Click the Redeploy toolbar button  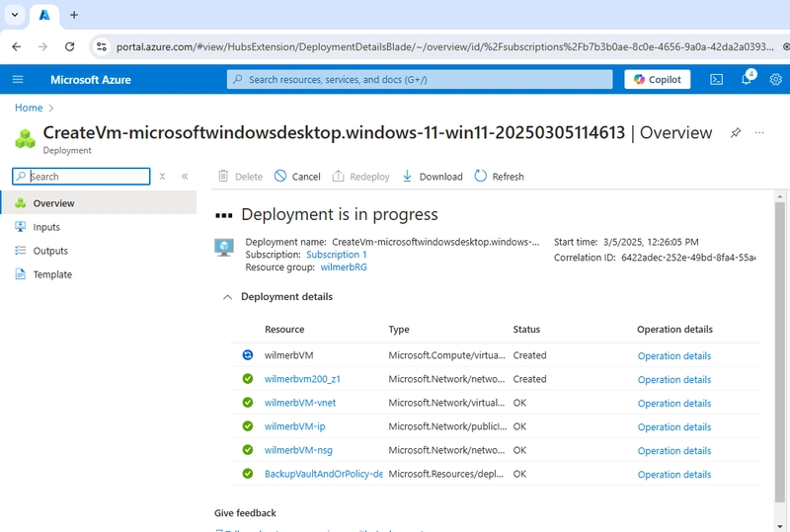[x=360, y=177]
